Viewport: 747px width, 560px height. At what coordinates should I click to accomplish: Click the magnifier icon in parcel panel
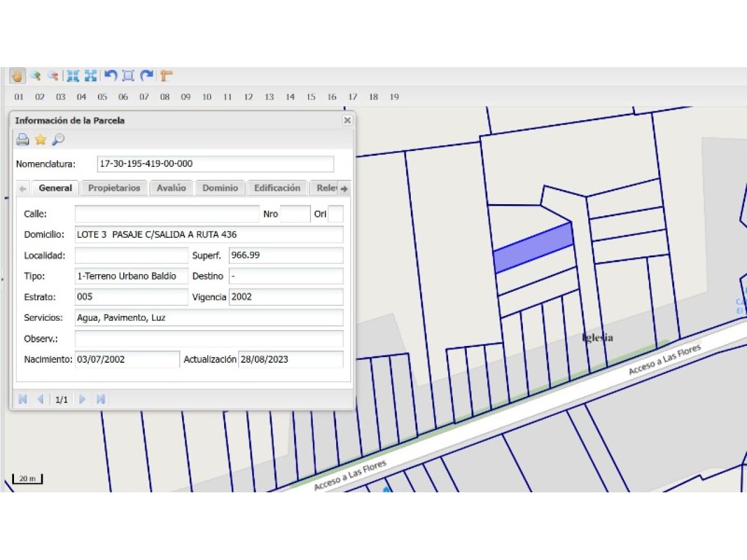point(58,139)
